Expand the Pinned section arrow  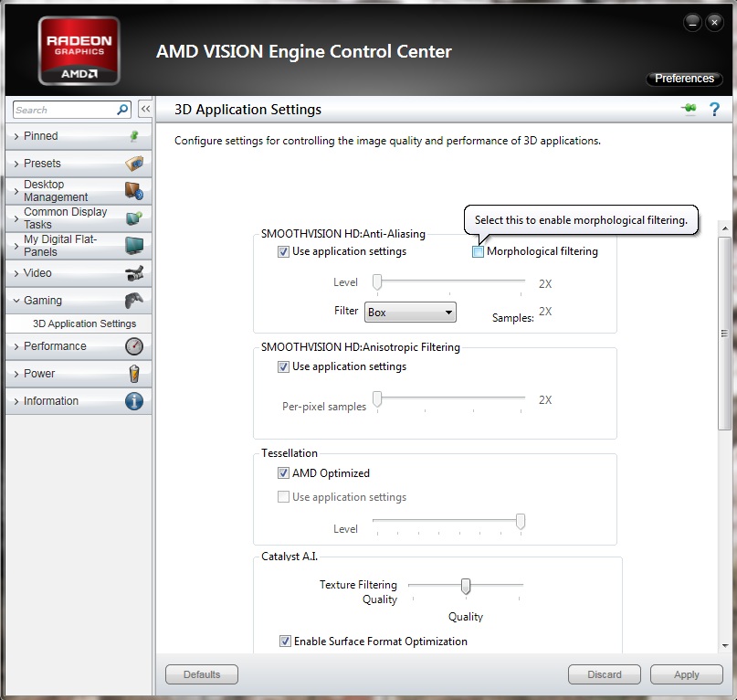[x=16, y=136]
